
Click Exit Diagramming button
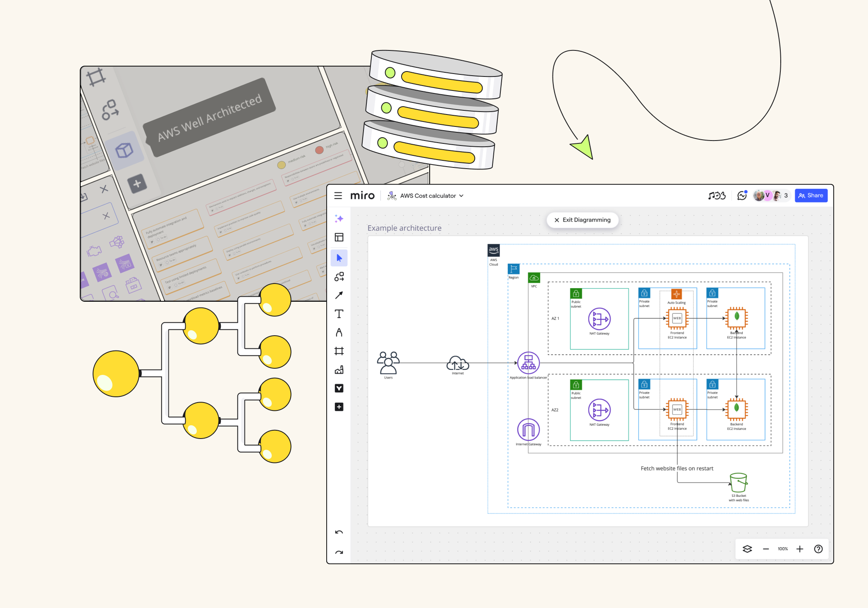coord(582,220)
